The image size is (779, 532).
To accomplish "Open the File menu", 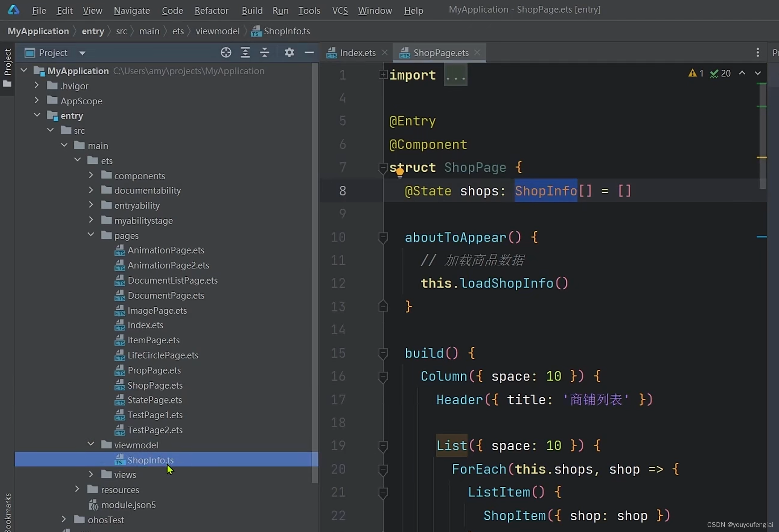I will click(39, 11).
